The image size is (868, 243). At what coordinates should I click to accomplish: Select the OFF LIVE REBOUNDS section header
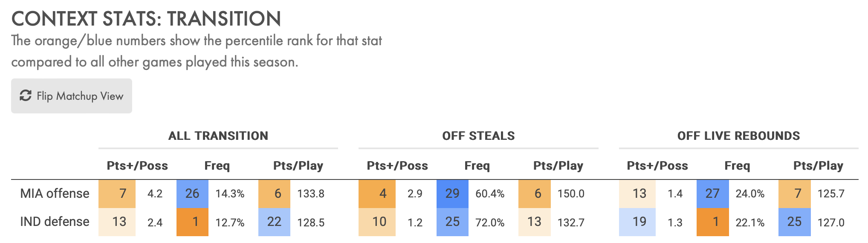[738, 136]
